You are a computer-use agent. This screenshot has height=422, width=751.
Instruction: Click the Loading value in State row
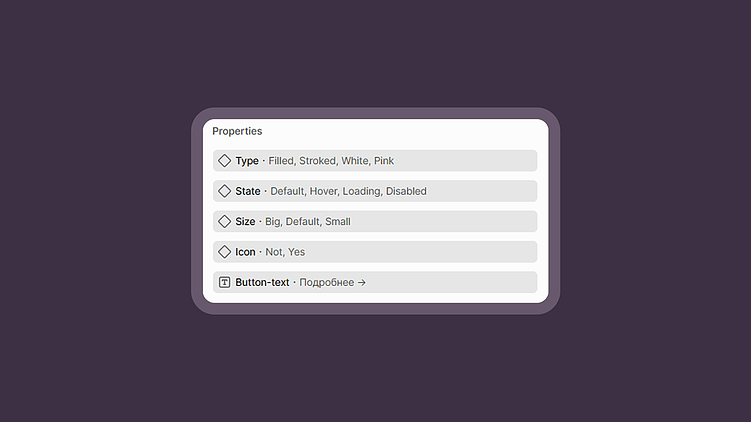[x=361, y=191]
